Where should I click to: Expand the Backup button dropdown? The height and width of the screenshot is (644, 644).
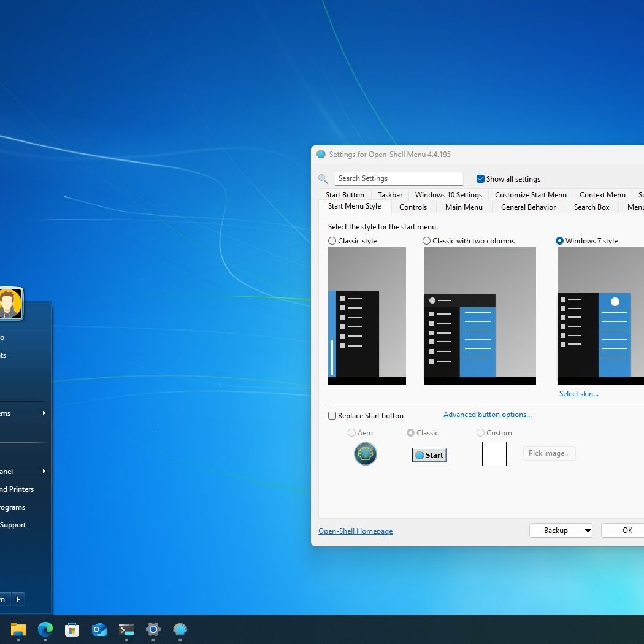click(587, 531)
